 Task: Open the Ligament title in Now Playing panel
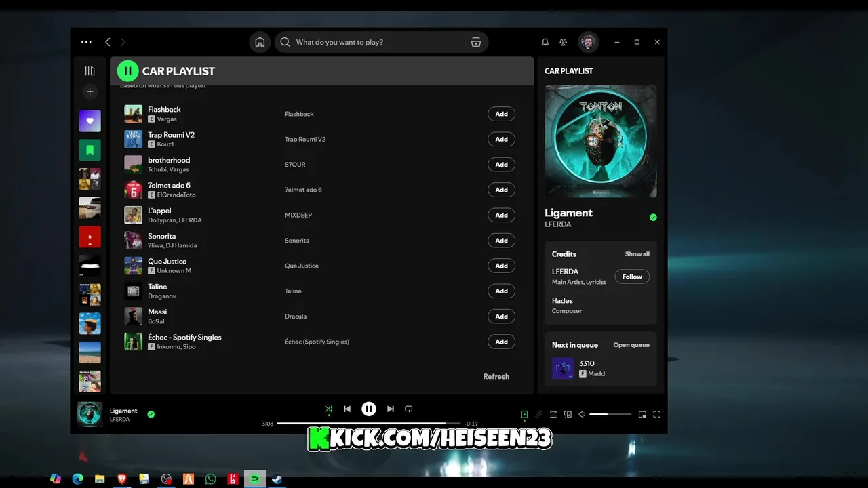[569, 213]
